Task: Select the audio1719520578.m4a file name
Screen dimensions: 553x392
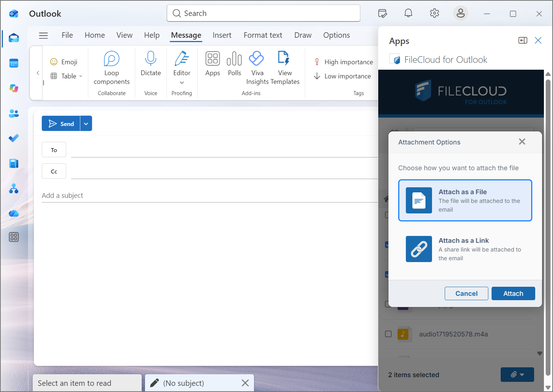Action: pyautogui.click(x=453, y=334)
